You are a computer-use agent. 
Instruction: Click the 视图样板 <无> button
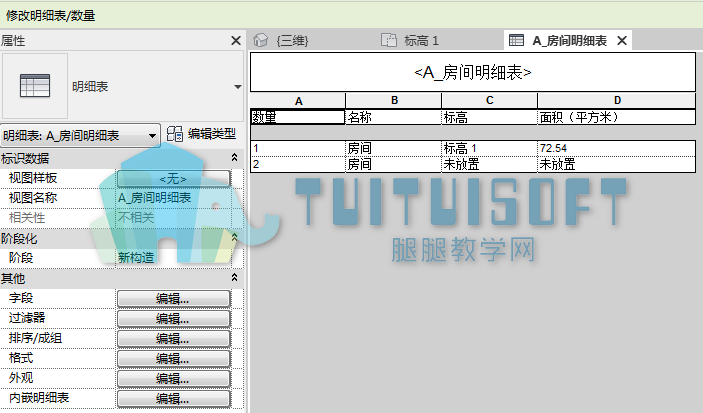pyautogui.click(x=174, y=179)
